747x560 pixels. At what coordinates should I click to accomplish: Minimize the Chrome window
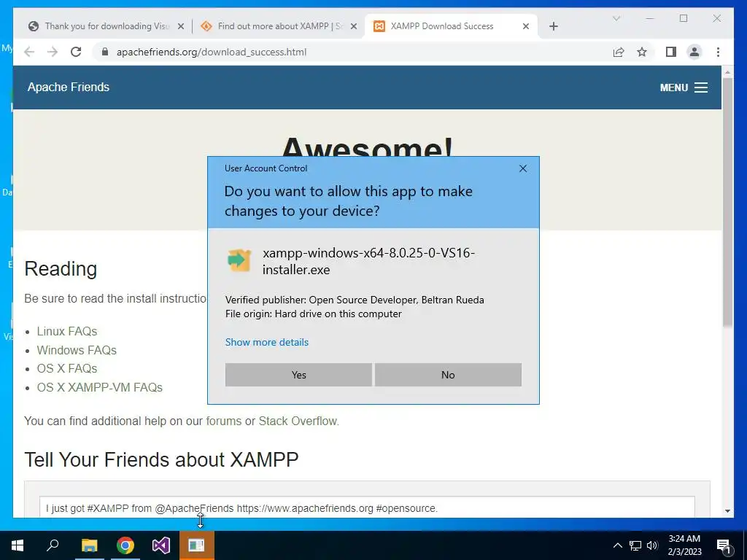650,18
